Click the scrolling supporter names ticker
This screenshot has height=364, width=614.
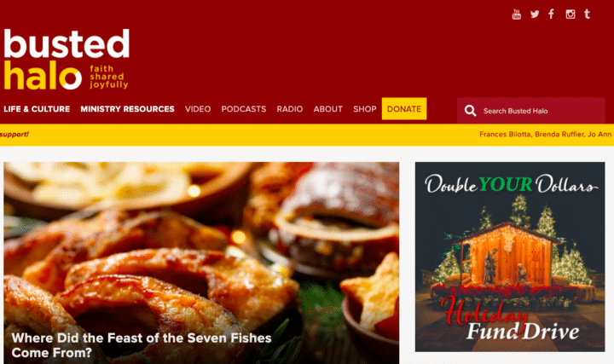point(545,134)
